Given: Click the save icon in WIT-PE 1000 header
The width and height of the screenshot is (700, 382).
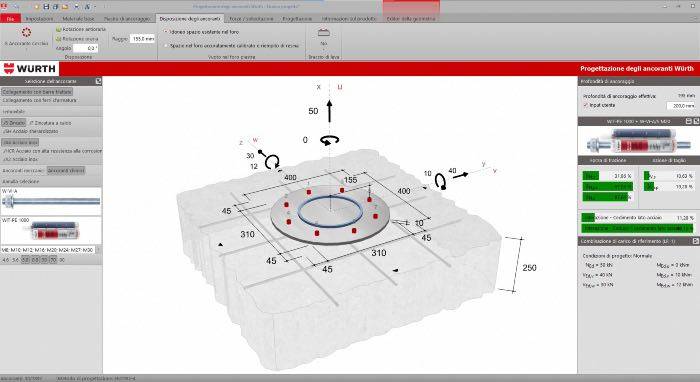Looking at the screenshot, I should coord(689,121).
